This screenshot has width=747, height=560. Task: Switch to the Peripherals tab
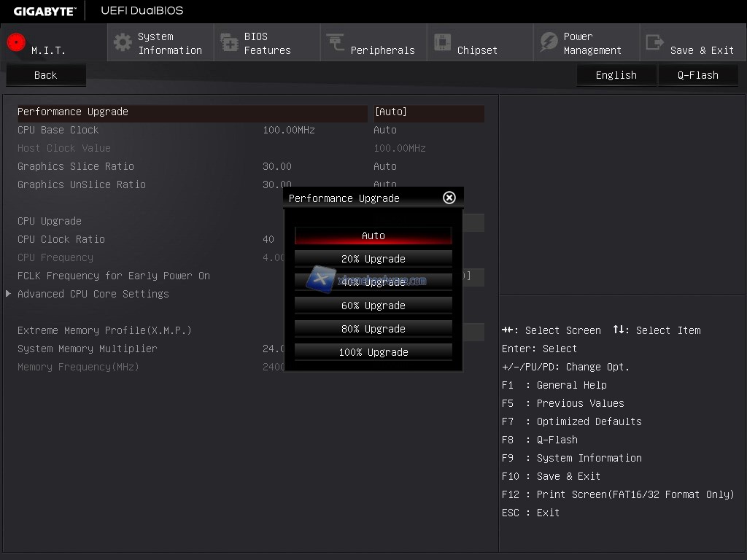coord(382,50)
